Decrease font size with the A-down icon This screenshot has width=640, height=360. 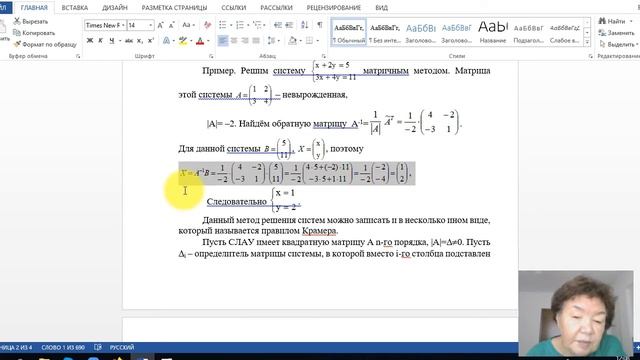tap(171, 25)
